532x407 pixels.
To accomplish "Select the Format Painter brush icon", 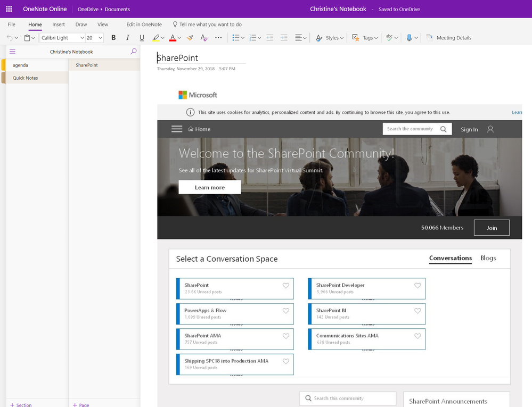I will (190, 38).
